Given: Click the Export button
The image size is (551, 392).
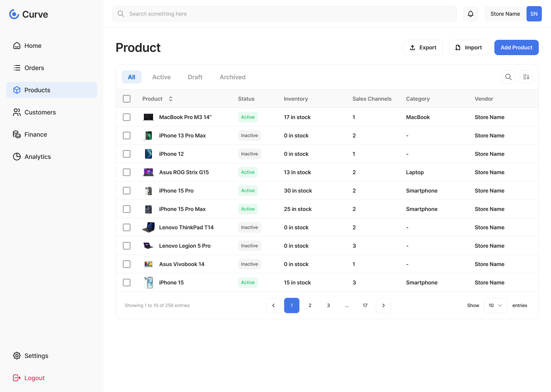Looking at the screenshot, I should point(423,47).
